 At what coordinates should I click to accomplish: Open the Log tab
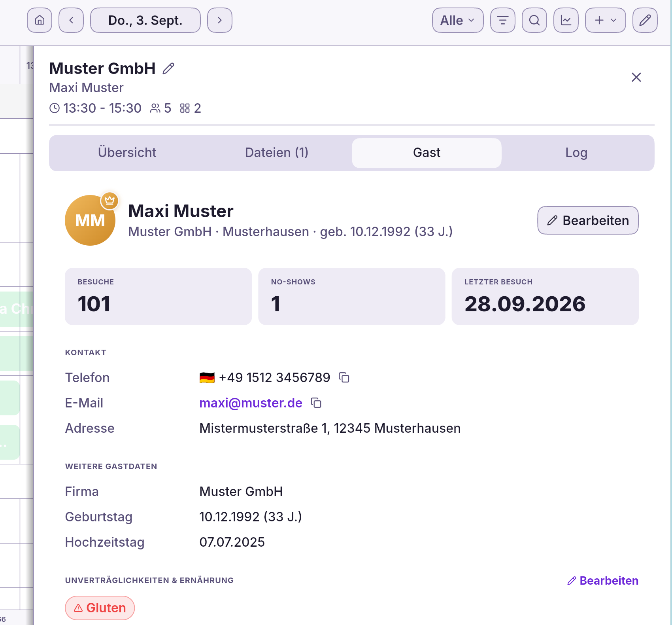click(576, 153)
